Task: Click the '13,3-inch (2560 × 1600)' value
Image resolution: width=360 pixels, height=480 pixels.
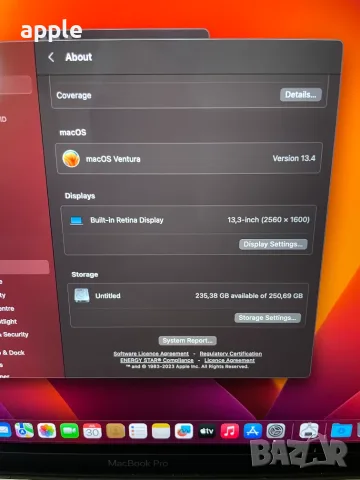Action: 268,220
